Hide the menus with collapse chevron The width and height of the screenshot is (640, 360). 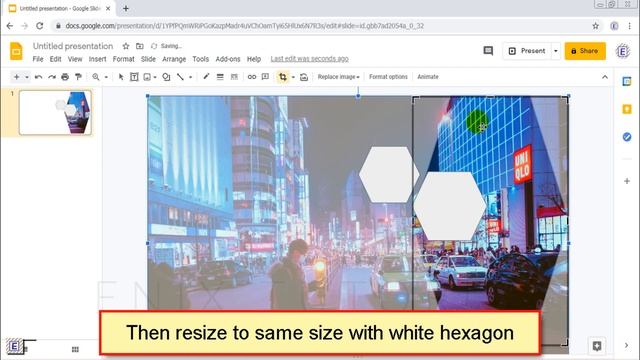(605, 77)
